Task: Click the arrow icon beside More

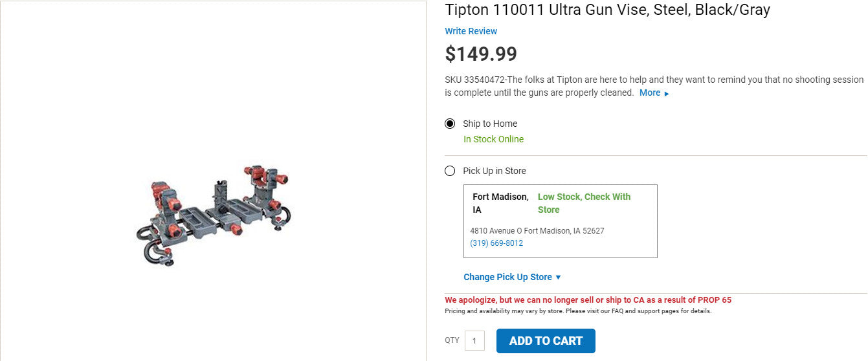Action: 667,94
